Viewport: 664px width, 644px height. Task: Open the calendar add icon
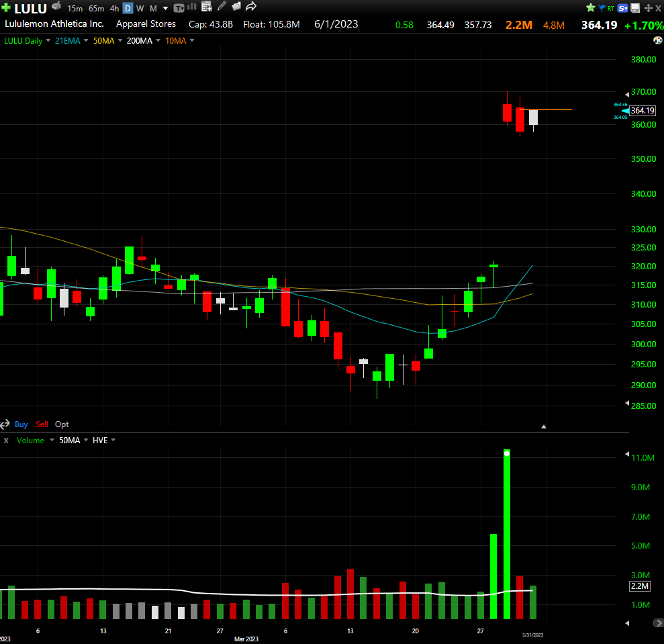click(x=207, y=6)
